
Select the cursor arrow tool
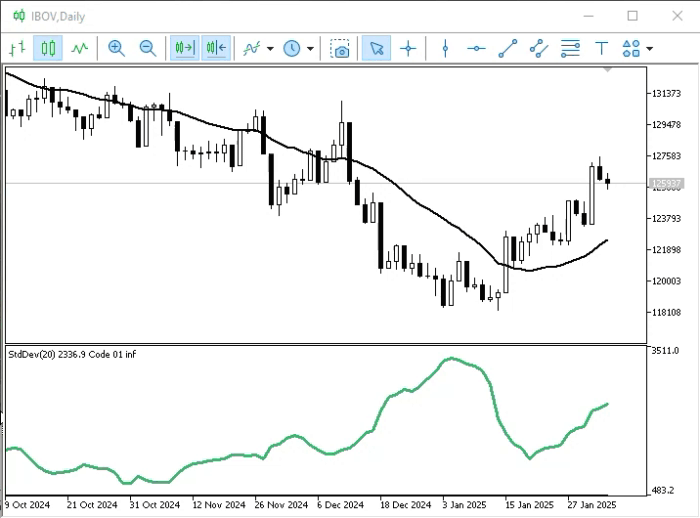pyautogui.click(x=376, y=48)
